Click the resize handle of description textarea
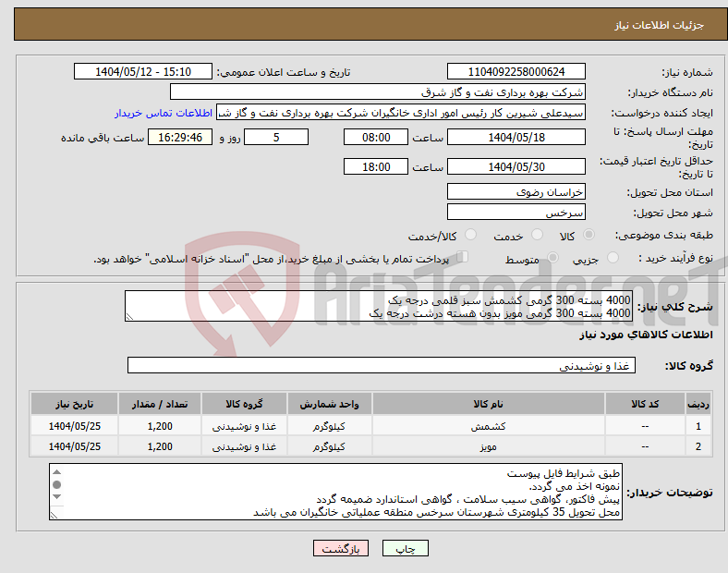This screenshot has width=728, height=573. pyautogui.click(x=129, y=317)
